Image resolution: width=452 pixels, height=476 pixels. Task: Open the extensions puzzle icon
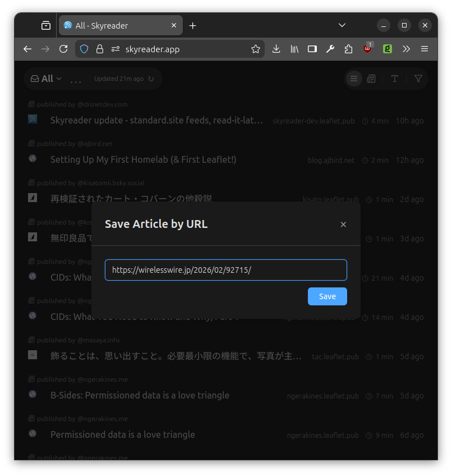(348, 49)
